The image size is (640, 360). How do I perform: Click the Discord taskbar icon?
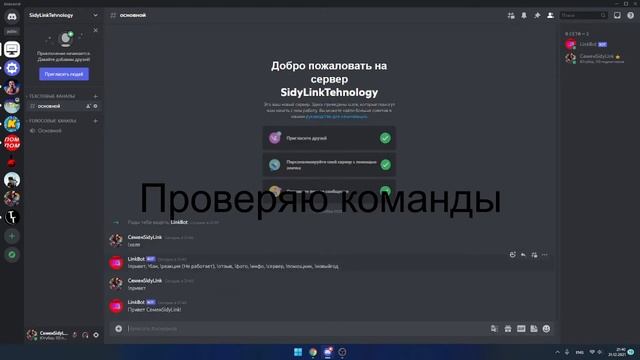[x=328, y=352]
